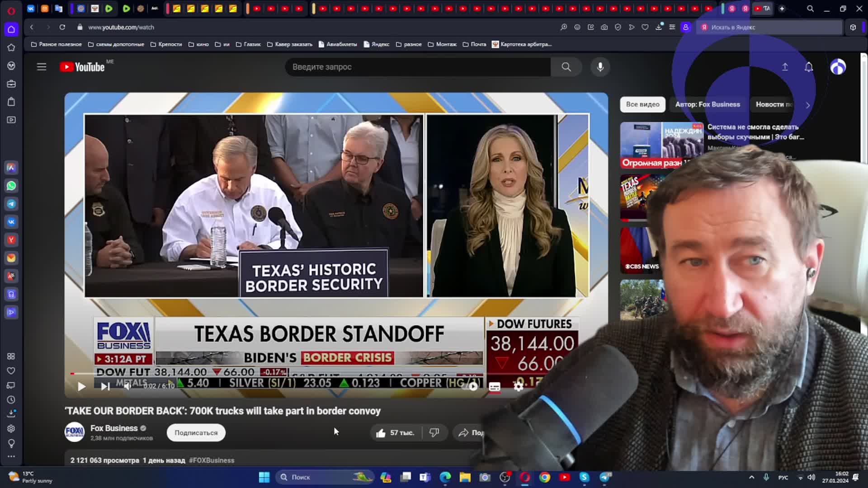
Task: Open Google Chrome from the taskbar
Action: pyautogui.click(x=545, y=477)
